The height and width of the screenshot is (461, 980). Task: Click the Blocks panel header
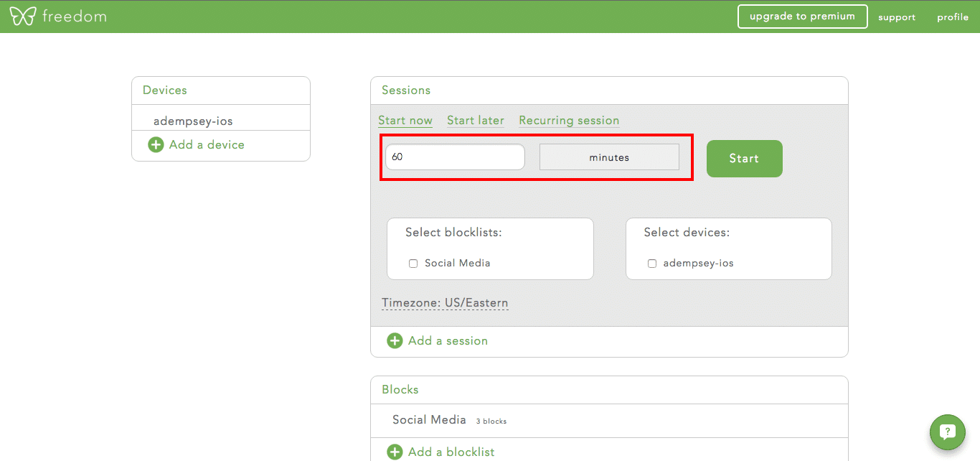click(609, 390)
